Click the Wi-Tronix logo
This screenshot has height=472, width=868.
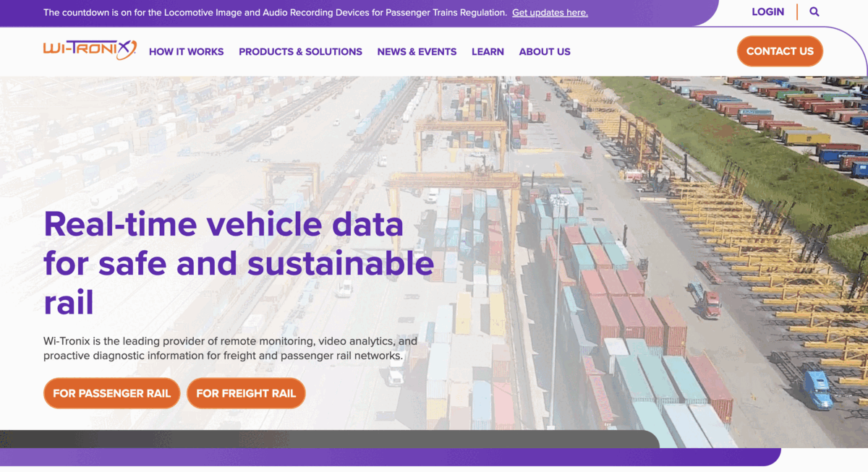(90, 50)
